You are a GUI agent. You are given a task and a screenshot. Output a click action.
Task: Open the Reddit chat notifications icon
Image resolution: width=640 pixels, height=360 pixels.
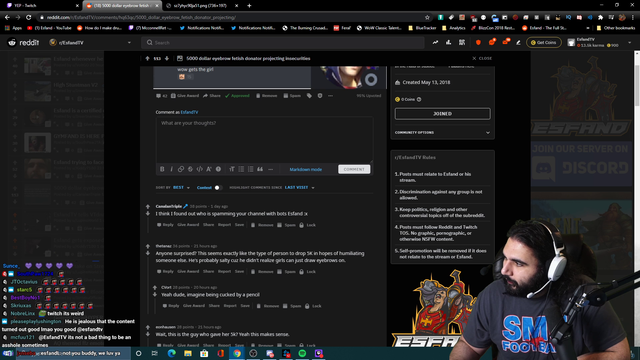coord(492,42)
